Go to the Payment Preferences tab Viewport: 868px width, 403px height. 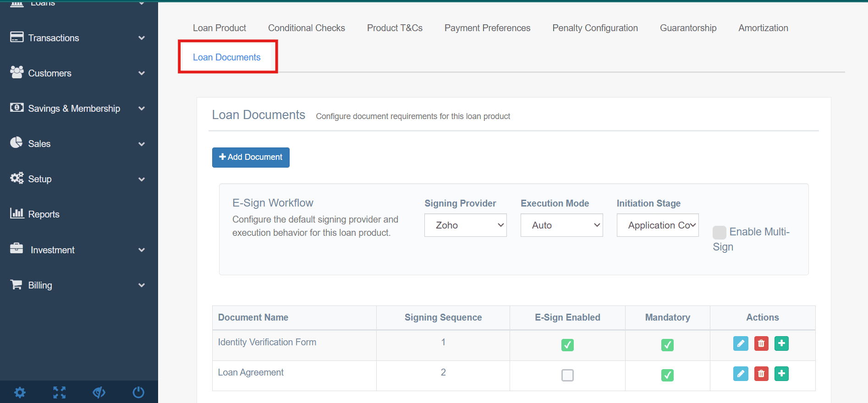point(487,28)
